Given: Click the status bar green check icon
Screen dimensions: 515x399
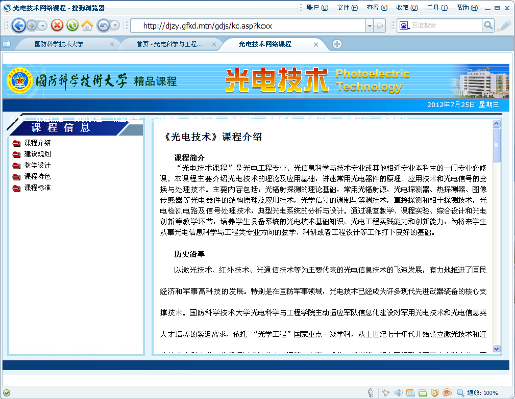Looking at the screenshot, I should [6, 393].
